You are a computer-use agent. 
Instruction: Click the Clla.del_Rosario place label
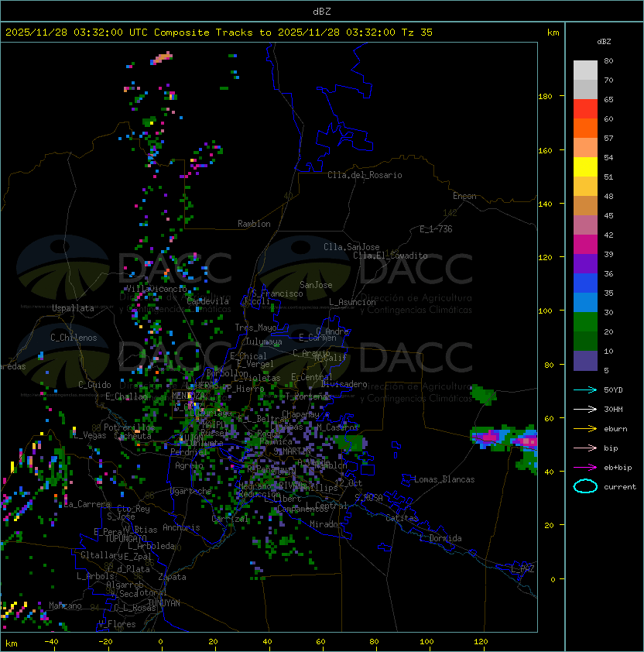(365, 175)
